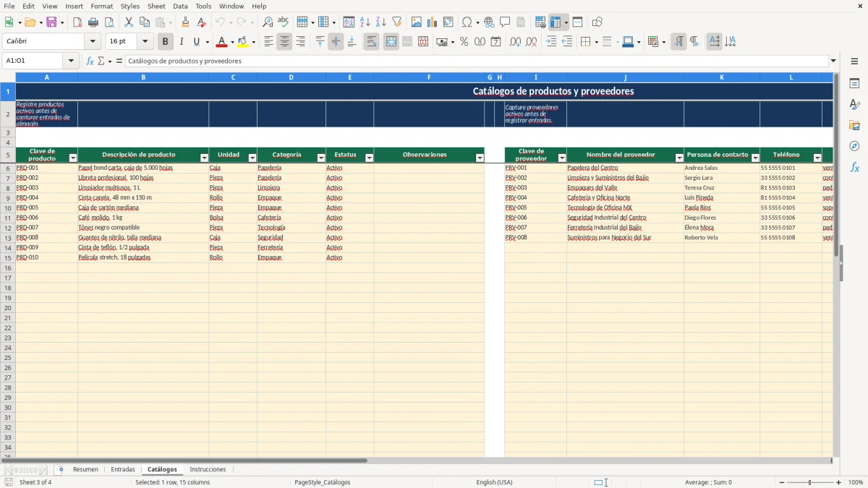The height and width of the screenshot is (488, 868).
Task: Select row 10 header
Action: (x=8, y=207)
